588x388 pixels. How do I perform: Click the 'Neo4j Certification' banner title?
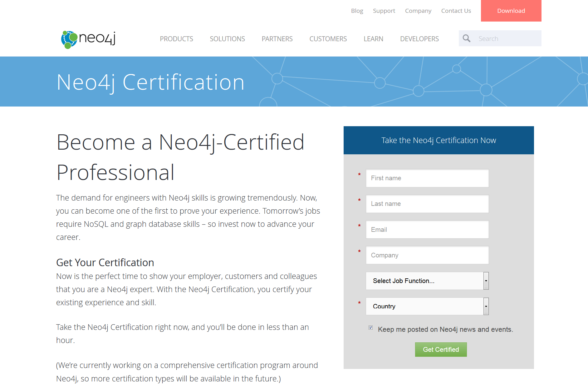click(x=150, y=82)
